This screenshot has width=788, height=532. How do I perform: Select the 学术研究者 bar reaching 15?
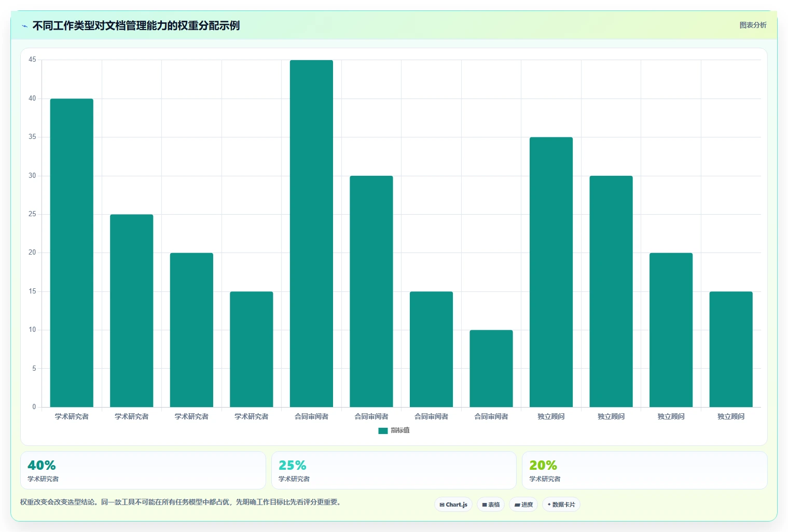[x=252, y=349]
